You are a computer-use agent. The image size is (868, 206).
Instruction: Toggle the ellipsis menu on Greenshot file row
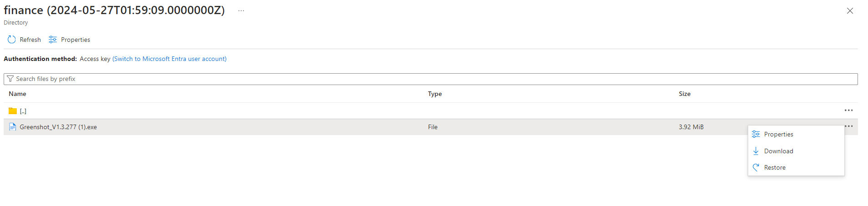click(x=848, y=126)
